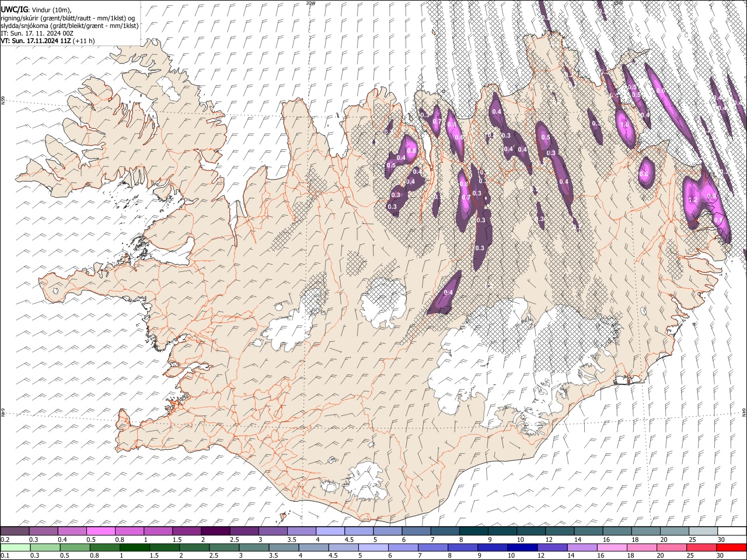Select the pale grey 25–30 legend swatch
747x560 pixels.
tap(702, 531)
